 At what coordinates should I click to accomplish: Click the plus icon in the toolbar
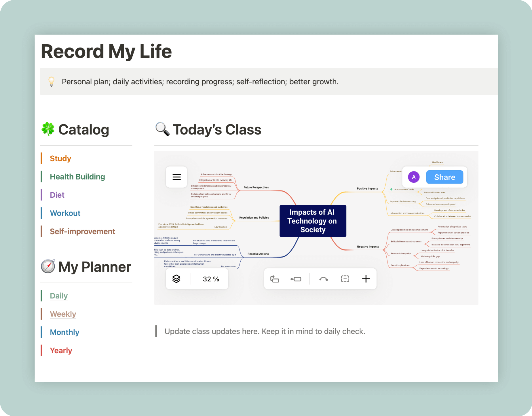[366, 279]
